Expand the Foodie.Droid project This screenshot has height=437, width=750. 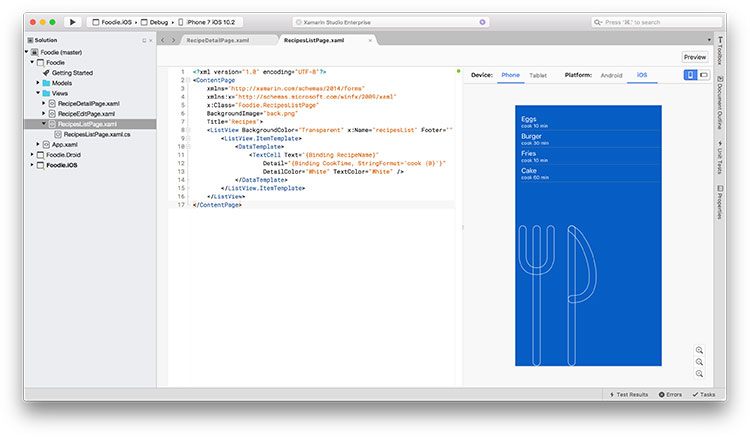[x=32, y=154]
